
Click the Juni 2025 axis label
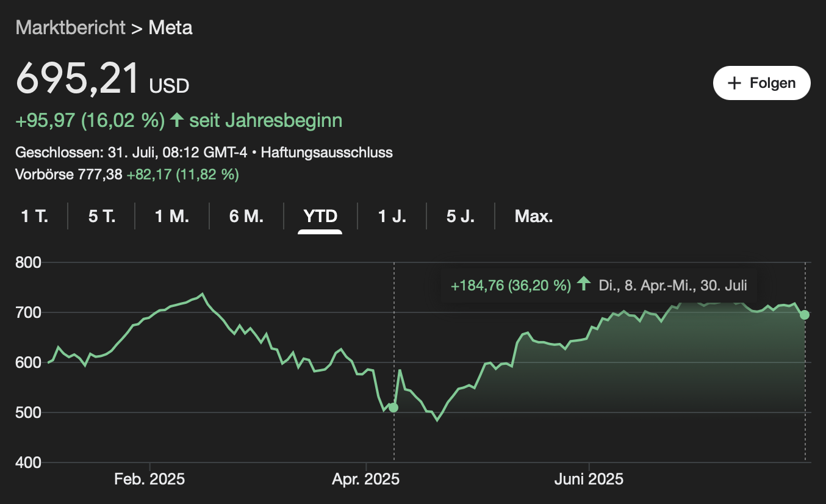coord(589,479)
